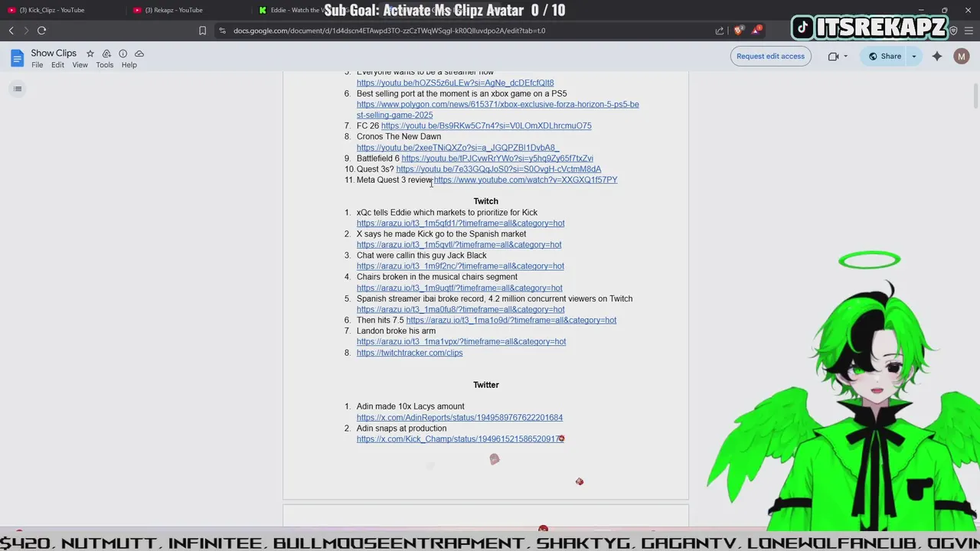Open the Edit menu
The height and width of the screenshot is (551, 980).
click(57, 65)
